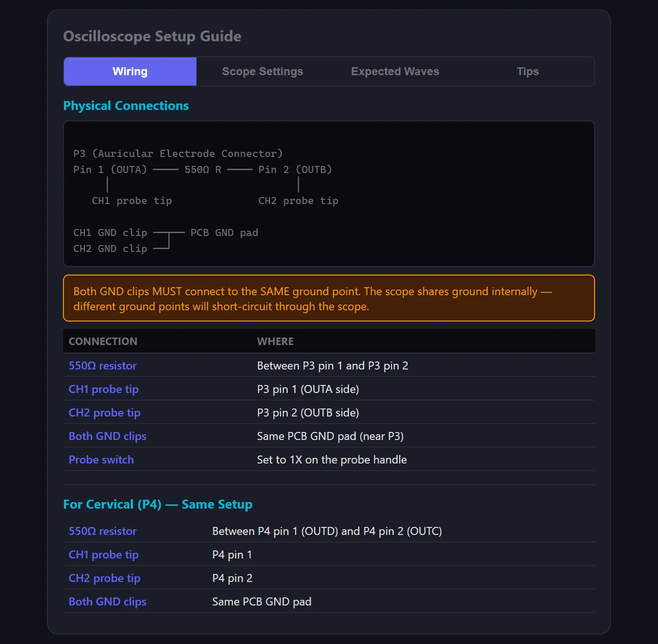
Task: Click the active Wiring tab
Action: pos(130,71)
